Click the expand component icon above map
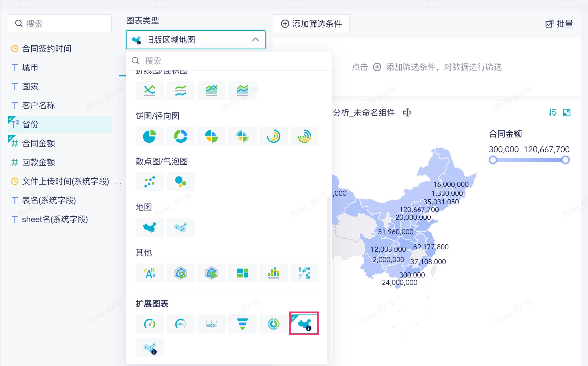The height and width of the screenshot is (366, 588). pyautogui.click(x=566, y=113)
